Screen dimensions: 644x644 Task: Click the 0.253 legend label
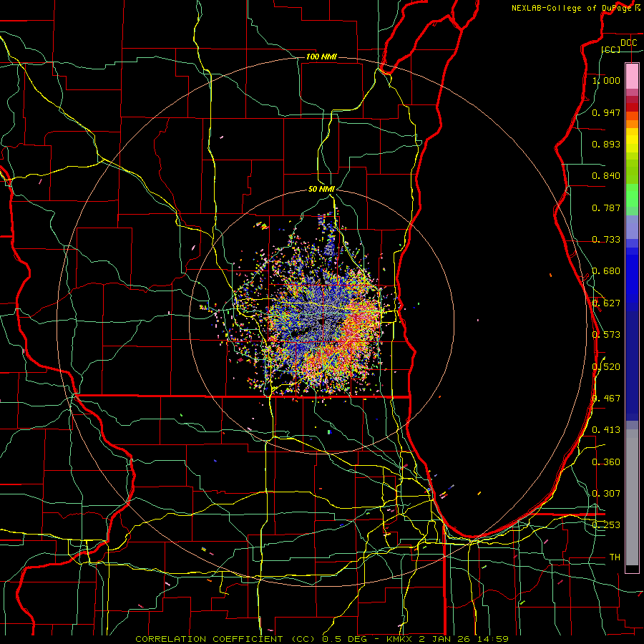click(x=606, y=525)
